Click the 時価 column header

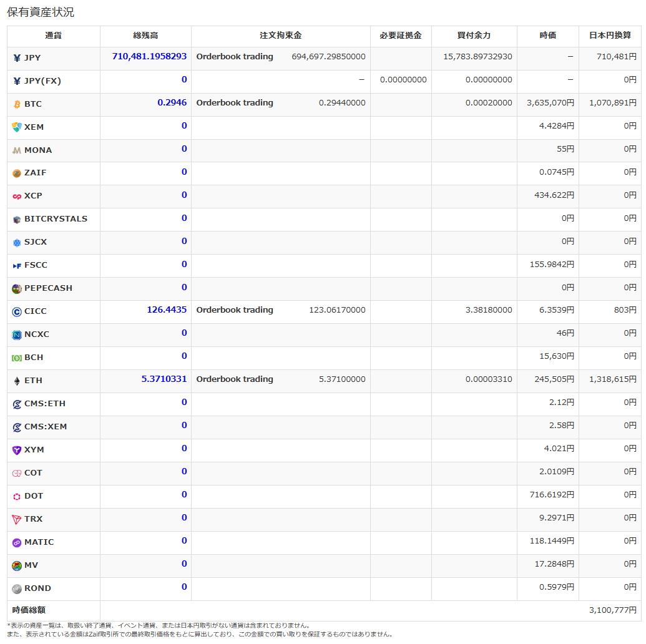[x=547, y=36]
